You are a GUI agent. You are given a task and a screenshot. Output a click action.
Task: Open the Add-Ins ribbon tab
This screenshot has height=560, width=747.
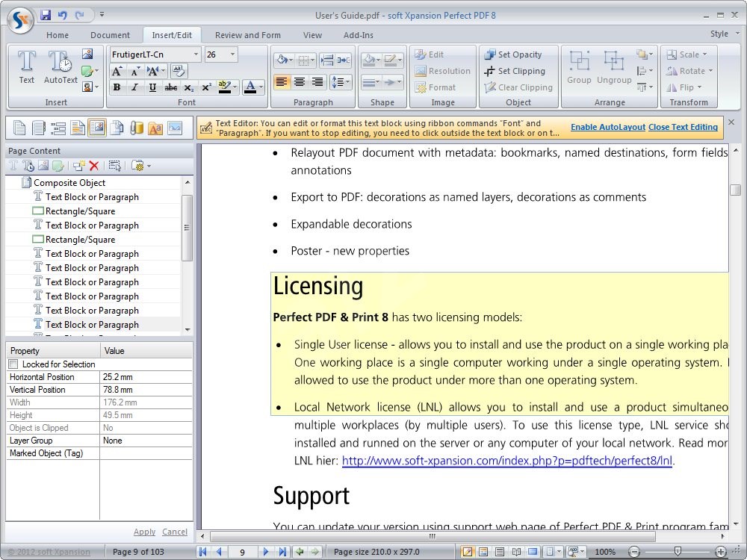[x=359, y=35]
